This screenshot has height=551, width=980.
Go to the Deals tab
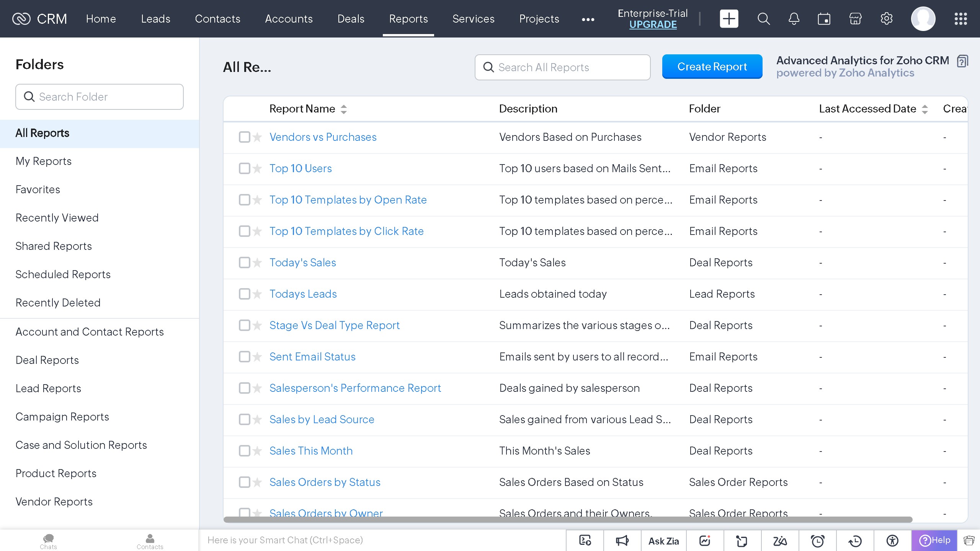coord(351,19)
